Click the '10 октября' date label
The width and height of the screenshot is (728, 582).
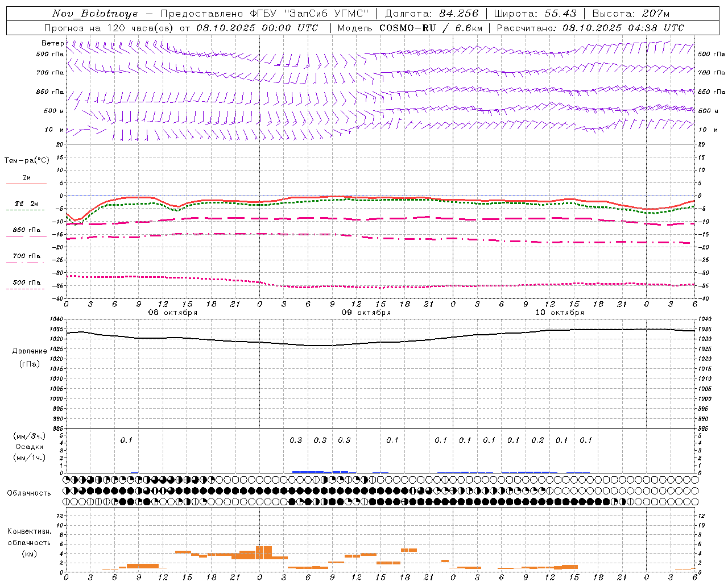click(560, 313)
